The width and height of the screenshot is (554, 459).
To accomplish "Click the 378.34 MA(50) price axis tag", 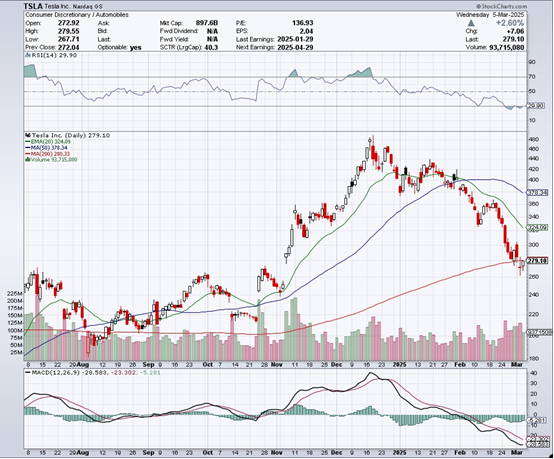I will point(538,193).
